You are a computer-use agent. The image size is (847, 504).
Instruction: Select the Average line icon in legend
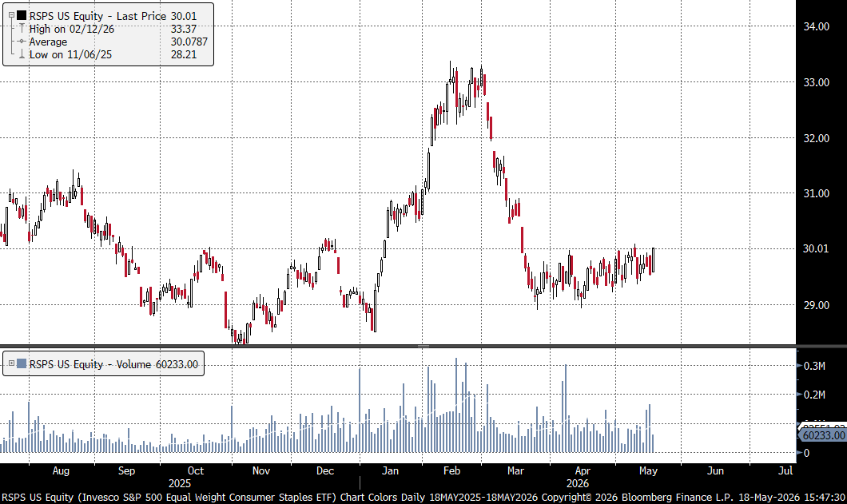pos(22,42)
